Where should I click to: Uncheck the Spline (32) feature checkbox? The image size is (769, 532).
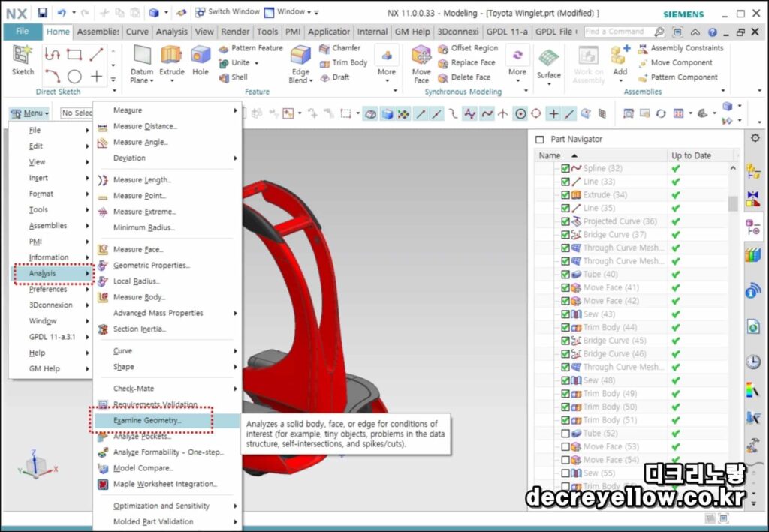pyautogui.click(x=565, y=169)
